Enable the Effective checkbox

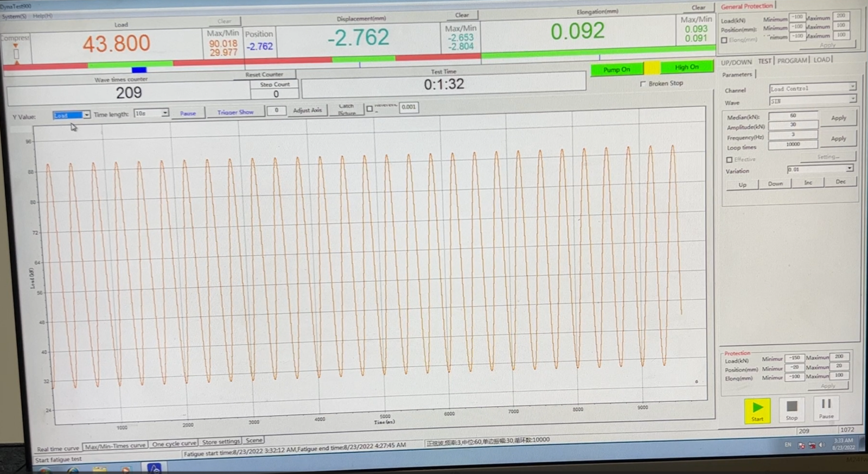(729, 160)
